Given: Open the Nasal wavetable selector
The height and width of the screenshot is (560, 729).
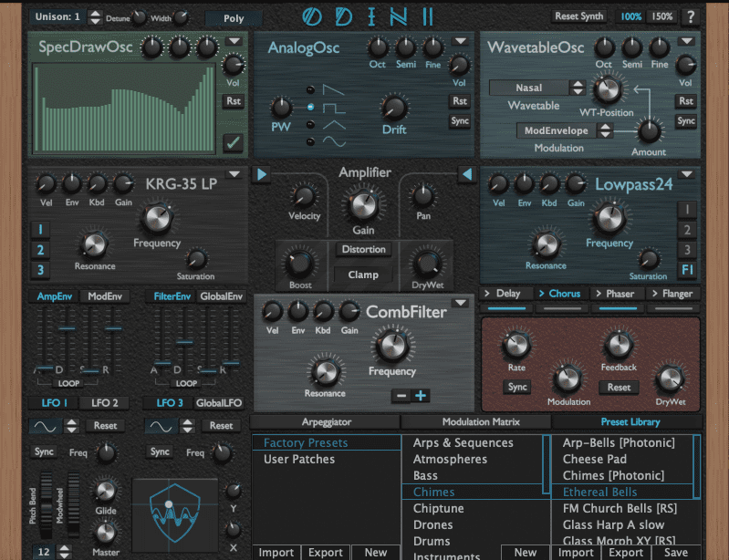Looking at the screenshot, I should pos(529,88).
